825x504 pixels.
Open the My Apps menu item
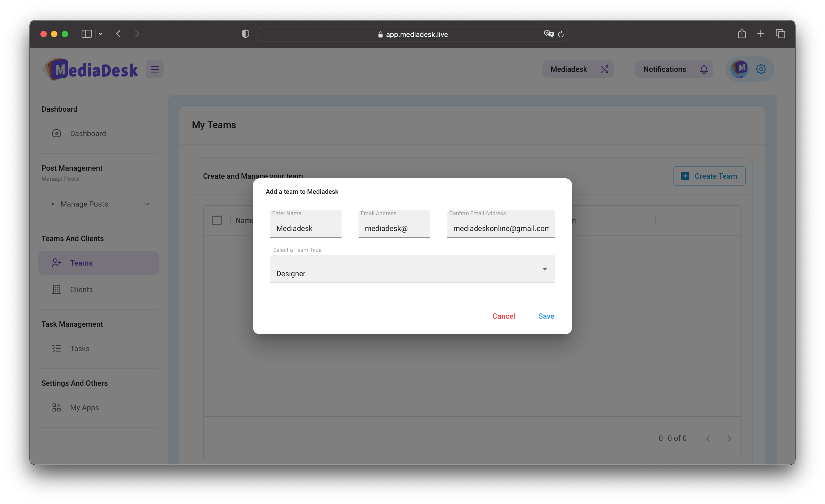99,407
